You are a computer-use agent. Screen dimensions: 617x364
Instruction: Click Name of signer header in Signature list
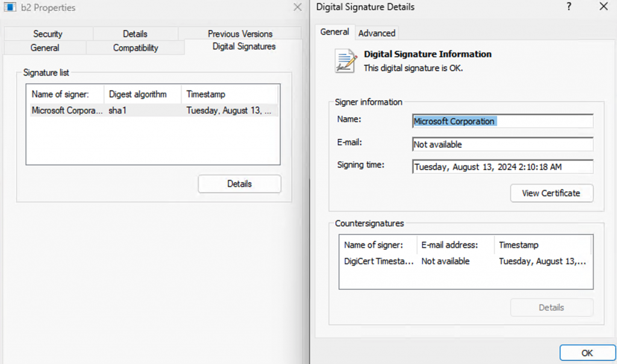(x=65, y=95)
